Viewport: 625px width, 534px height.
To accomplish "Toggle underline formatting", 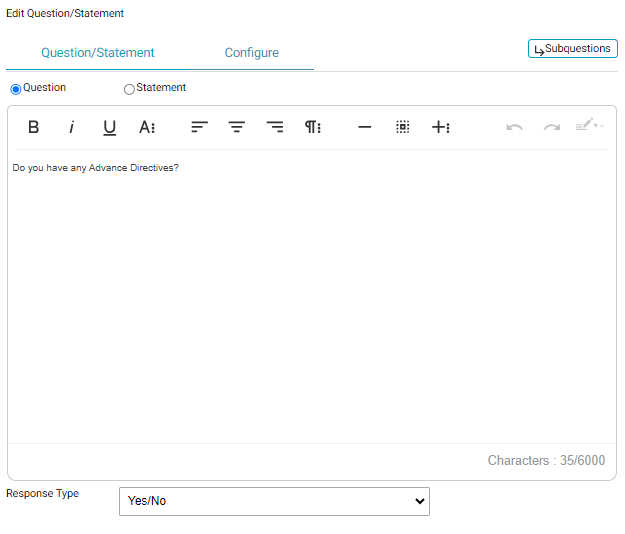I will [110, 127].
